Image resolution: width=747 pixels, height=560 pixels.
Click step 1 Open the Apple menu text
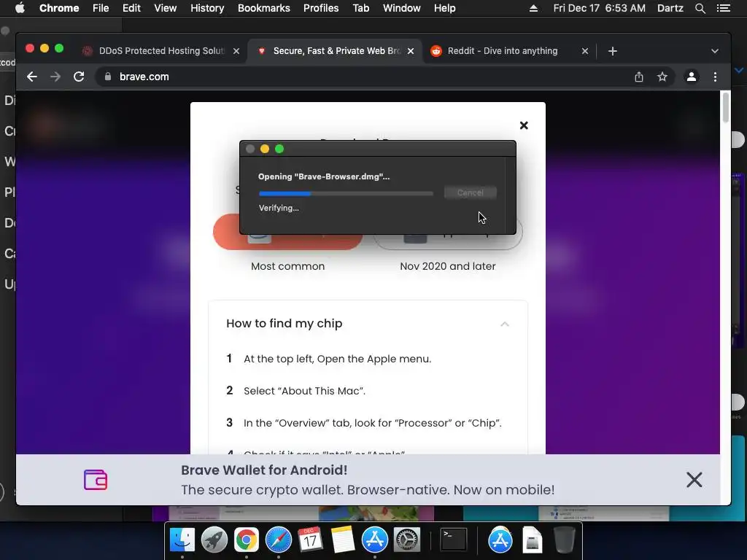tap(337, 359)
